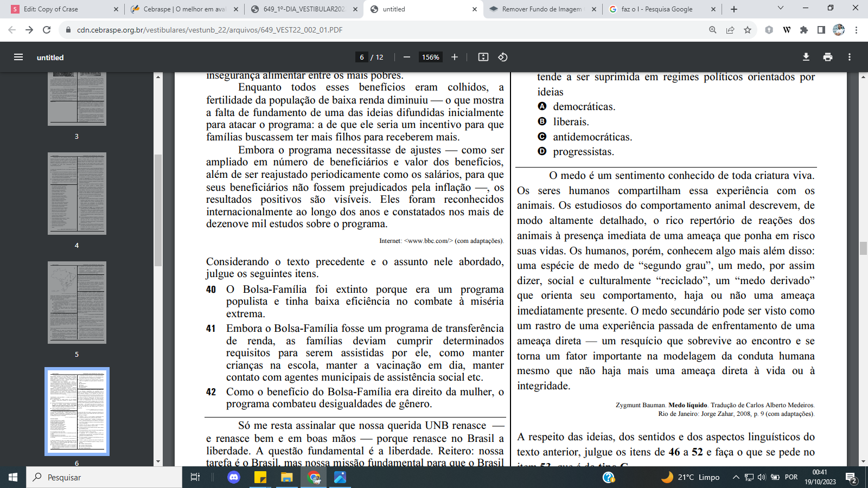
Task: Click answer option C antidemocráticas
Action: tap(585, 137)
